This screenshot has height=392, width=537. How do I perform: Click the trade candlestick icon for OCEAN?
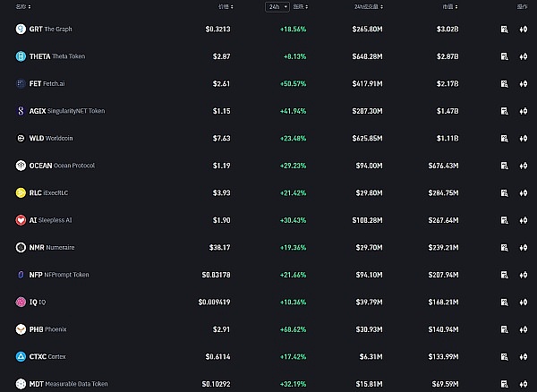point(523,166)
